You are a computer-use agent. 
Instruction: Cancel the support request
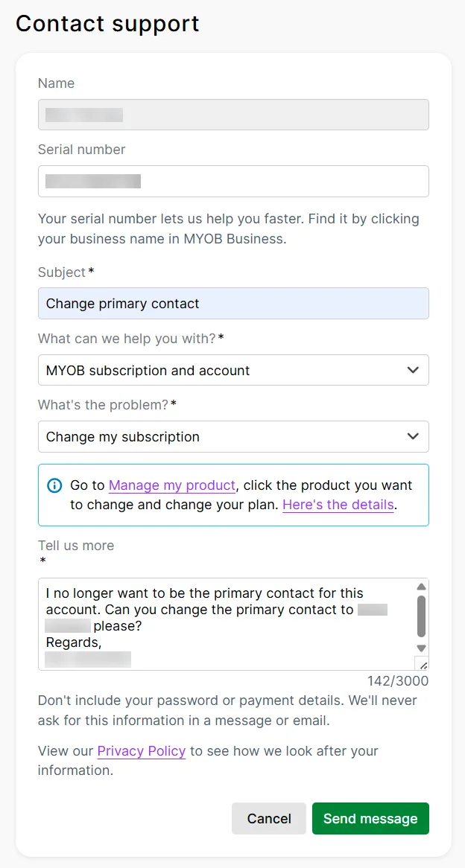coord(269,818)
